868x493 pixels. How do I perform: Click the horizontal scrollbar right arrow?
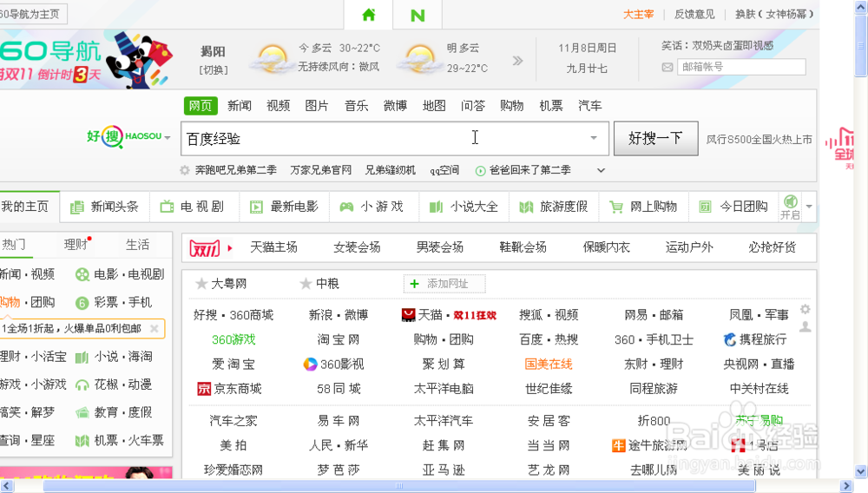point(845,486)
